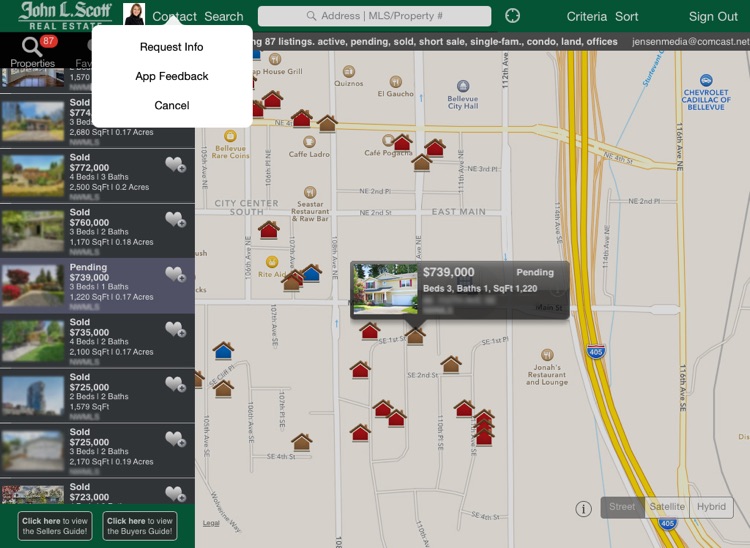Image resolution: width=750 pixels, height=548 pixels.
Task: Tap Chevrolet Cadillac of Bellevue icon
Action: 706,80
